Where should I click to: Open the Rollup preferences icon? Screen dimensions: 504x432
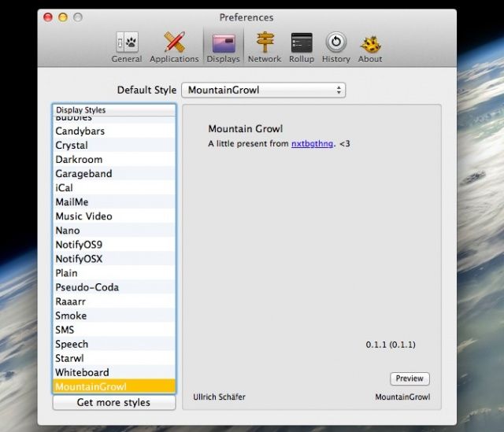pyautogui.click(x=301, y=46)
